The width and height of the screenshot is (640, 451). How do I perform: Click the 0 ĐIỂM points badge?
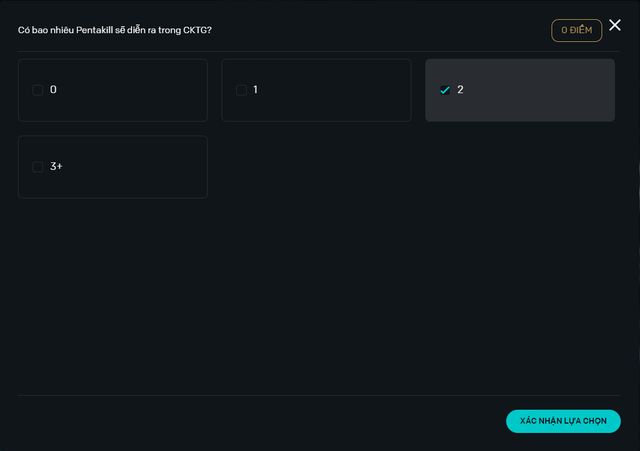(x=576, y=30)
